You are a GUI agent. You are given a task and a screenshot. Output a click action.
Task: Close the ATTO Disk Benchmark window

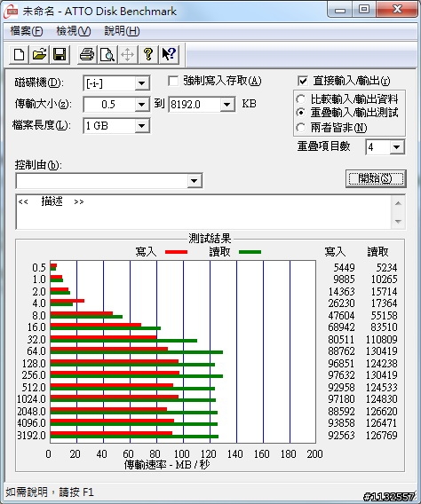coord(397,10)
